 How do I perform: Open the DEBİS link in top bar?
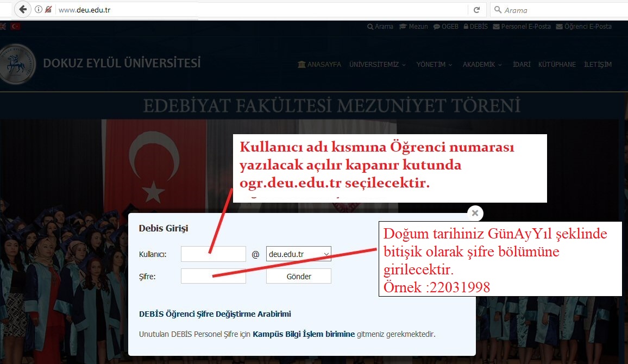tap(475, 27)
